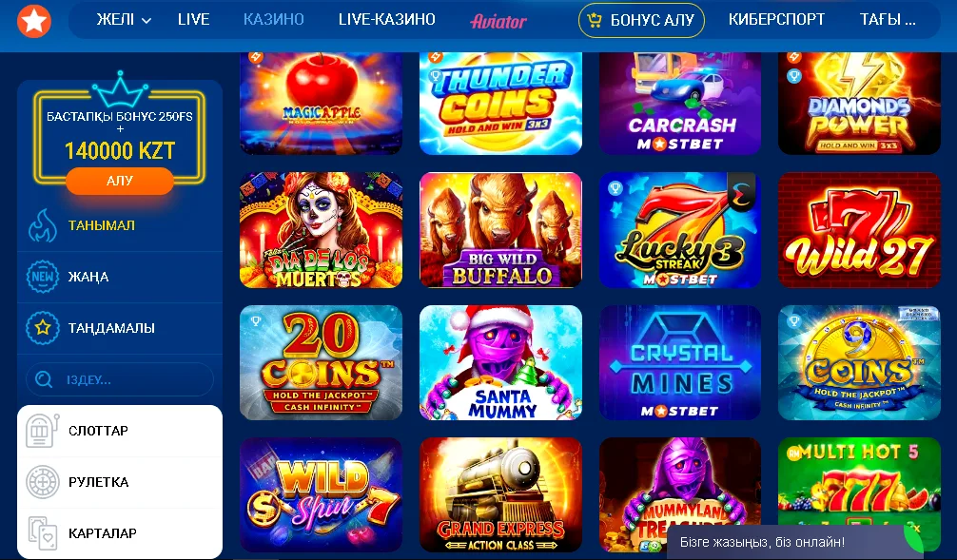Image resolution: width=957 pixels, height=560 pixels.
Task: Open the КИБЕРСПОРТ menu item
Action: click(x=776, y=20)
